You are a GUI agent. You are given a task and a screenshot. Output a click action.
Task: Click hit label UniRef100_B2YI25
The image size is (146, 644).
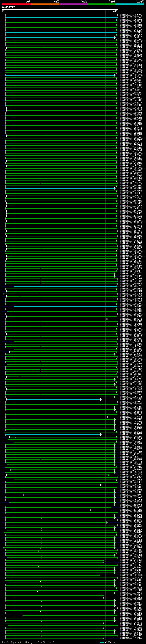[131, 130]
